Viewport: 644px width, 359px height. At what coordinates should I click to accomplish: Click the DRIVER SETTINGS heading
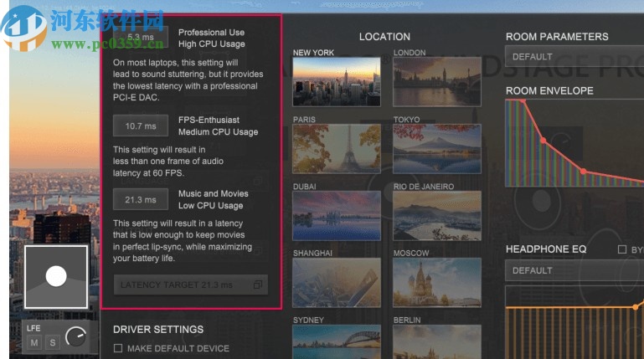(x=158, y=330)
